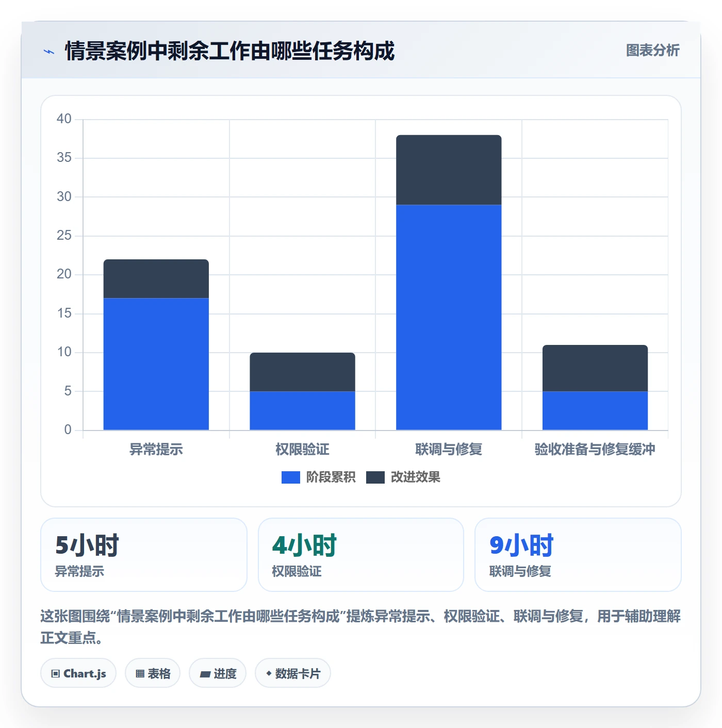722x728 pixels.
Task: Click the y-axis value 30
Action: click(x=64, y=197)
